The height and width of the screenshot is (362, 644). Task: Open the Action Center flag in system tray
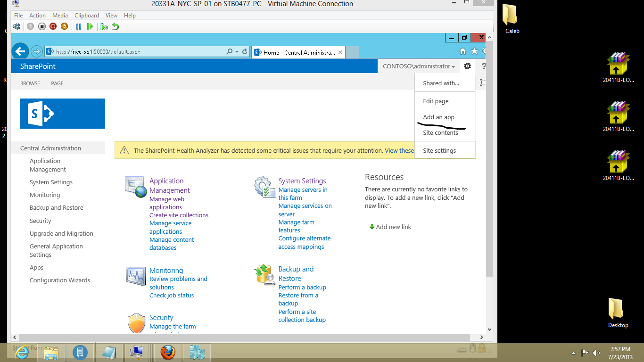coord(585,353)
